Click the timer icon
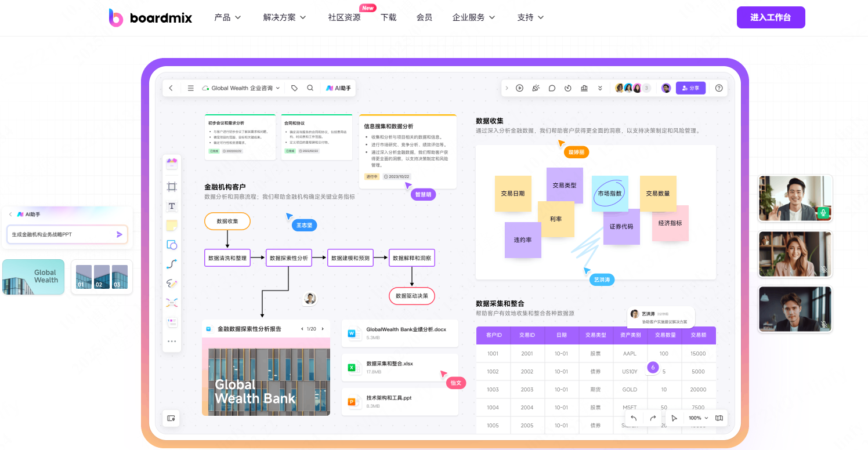Viewport: 868px width, 450px height. click(568, 88)
